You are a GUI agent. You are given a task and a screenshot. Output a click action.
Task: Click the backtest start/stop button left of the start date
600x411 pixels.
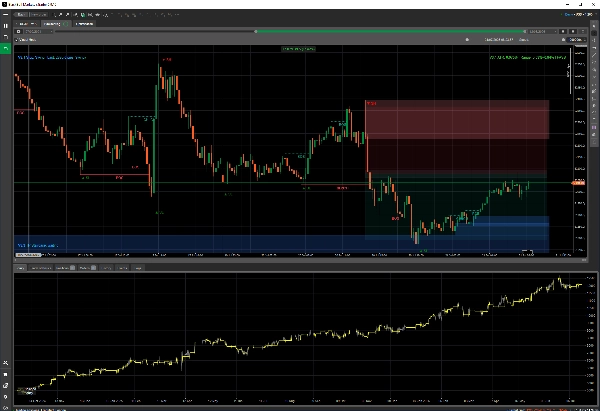[18, 31]
